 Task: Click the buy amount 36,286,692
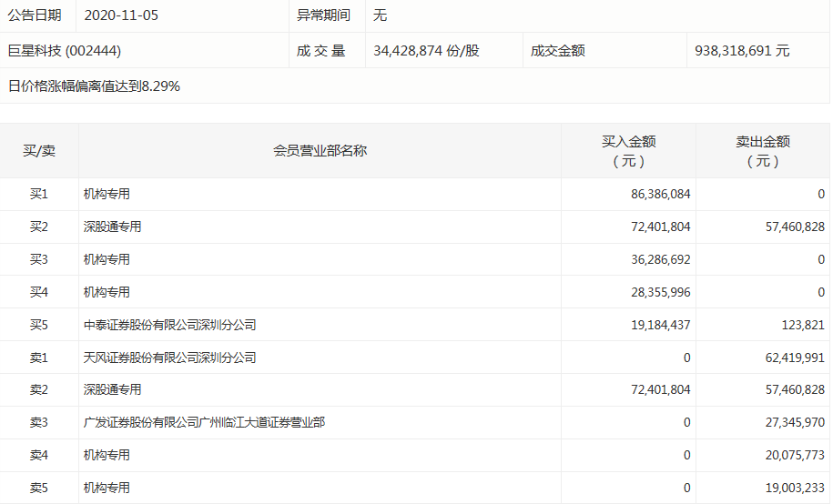[654, 259]
